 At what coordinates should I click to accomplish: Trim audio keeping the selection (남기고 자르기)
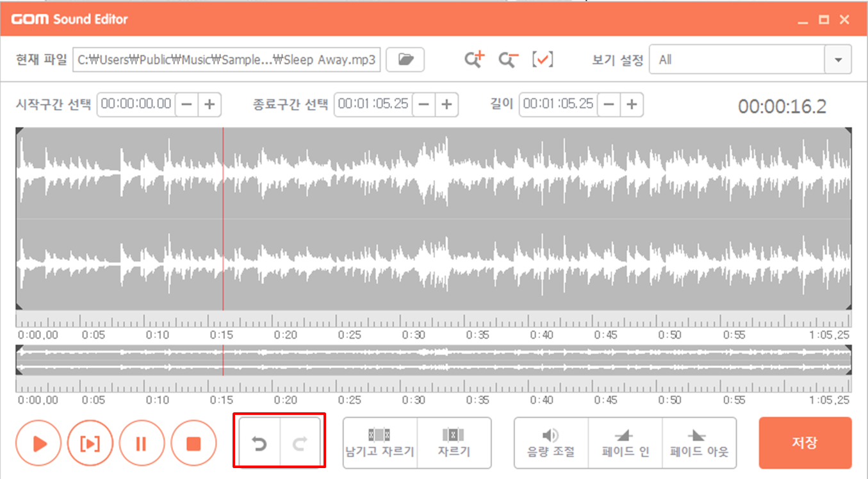(x=380, y=442)
